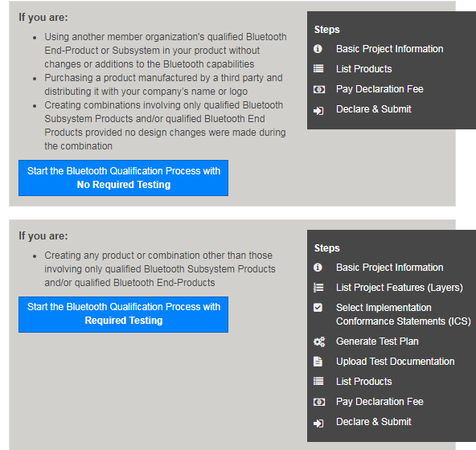476x450 pixels.
Task: Open the Generate Test Plan step
Action: pos(377,342)
